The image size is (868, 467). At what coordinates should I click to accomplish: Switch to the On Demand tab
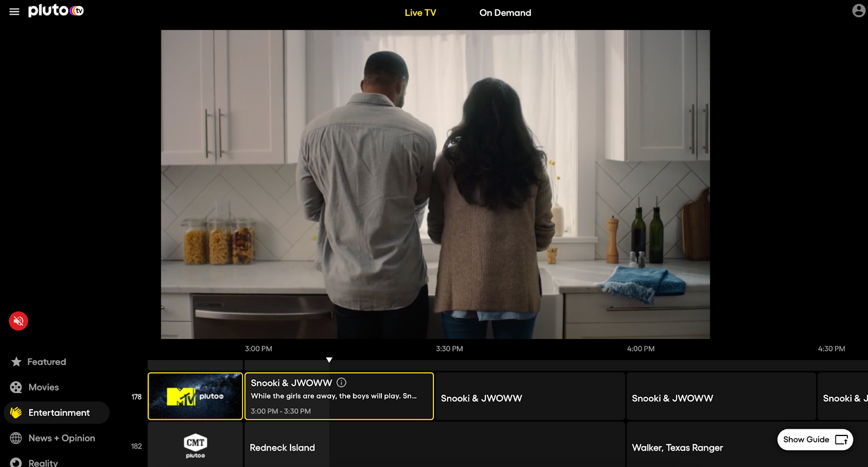505,12
